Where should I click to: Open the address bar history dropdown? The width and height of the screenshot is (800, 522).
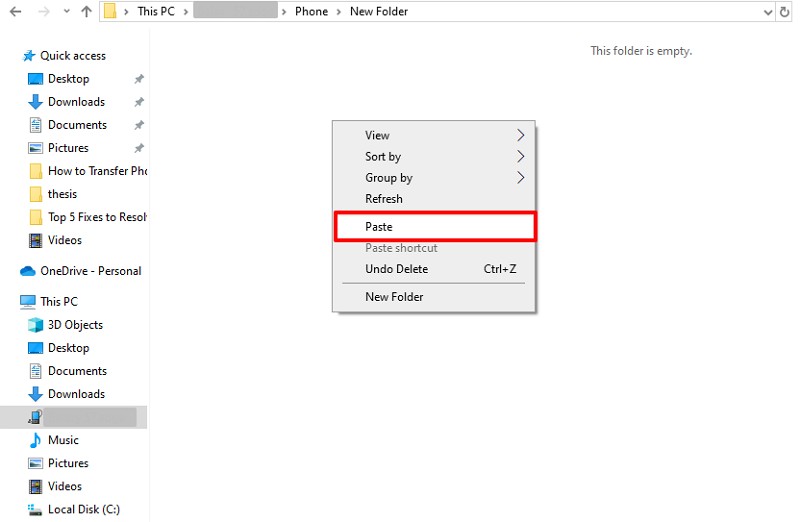[x=767, y=12]
